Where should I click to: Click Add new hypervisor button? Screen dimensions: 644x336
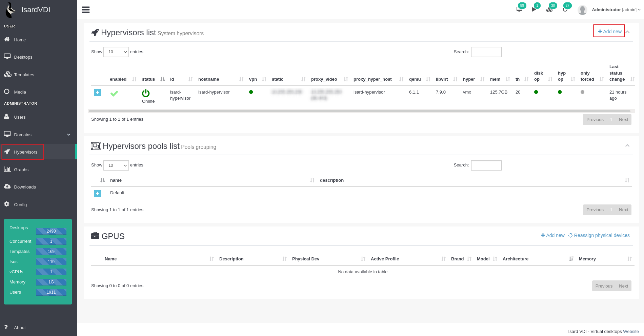609,31
